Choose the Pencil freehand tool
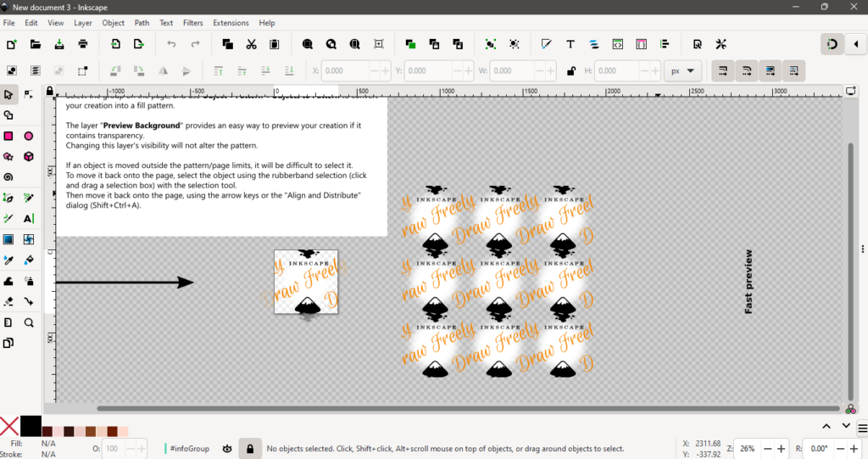Image resolution: width=868 pixels, height=459 pixels. click(29, 198)
